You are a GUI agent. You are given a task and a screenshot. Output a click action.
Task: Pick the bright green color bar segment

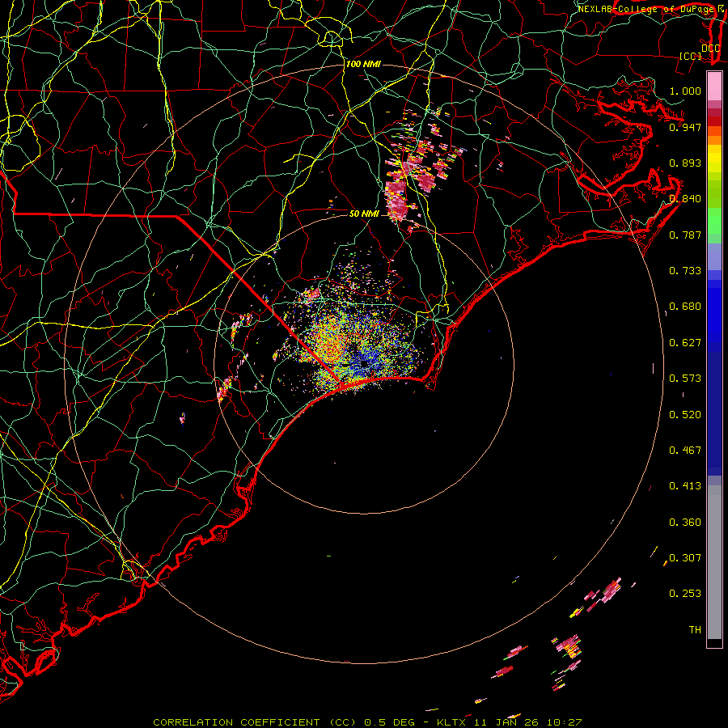pyautogui.click(x=714, y=221)
